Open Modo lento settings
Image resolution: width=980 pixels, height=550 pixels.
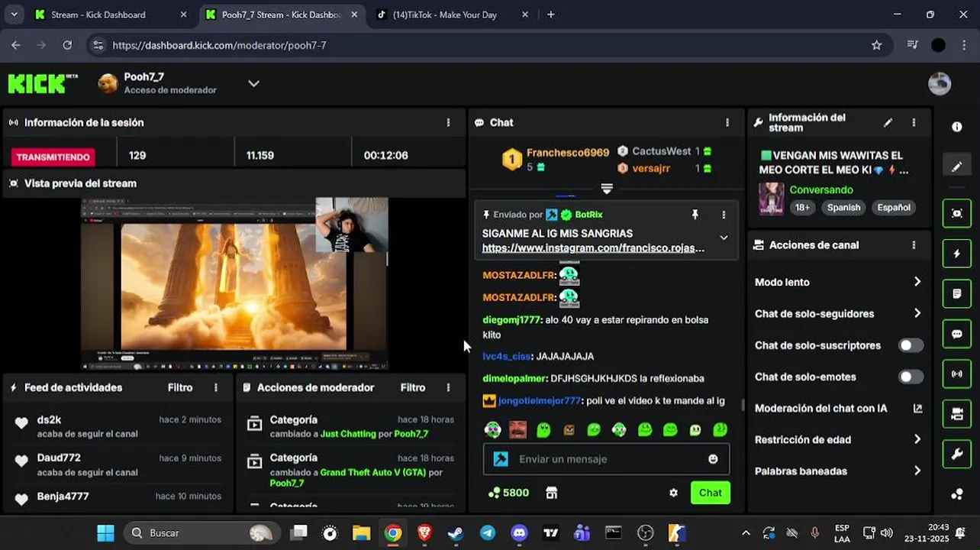click(x=838, y=282)
